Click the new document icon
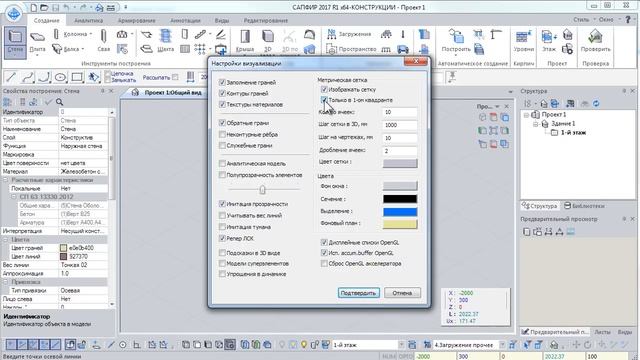 34,7
